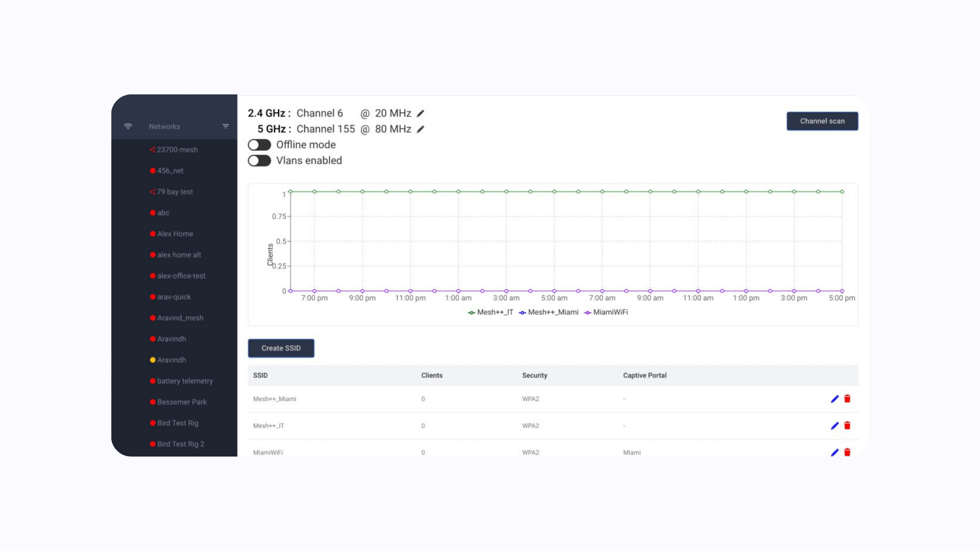Edit the 5 GHz channel settings with the pencil
The width and height of the screenshot is (980, 551).
click(420, 129)
